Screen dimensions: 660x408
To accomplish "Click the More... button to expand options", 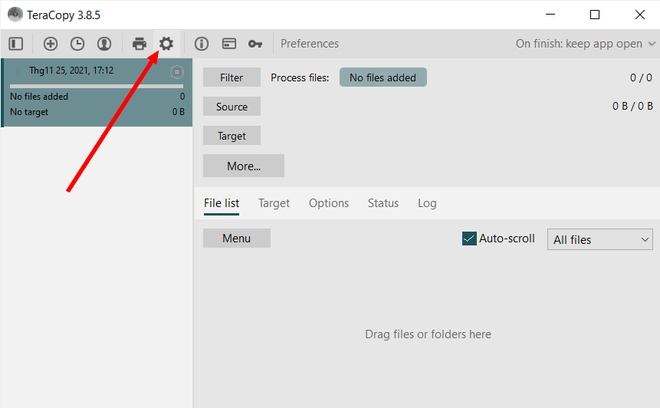I will pyautogui.click(x=243, y=166).
